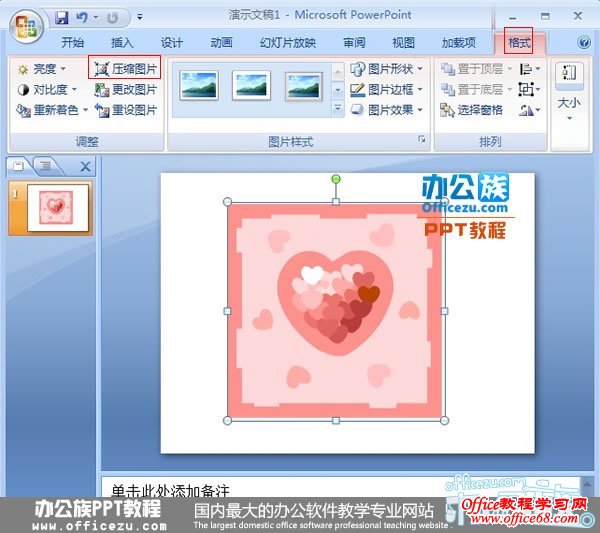Customize the Quick Access Toolbar

click(x=140, y=17)
